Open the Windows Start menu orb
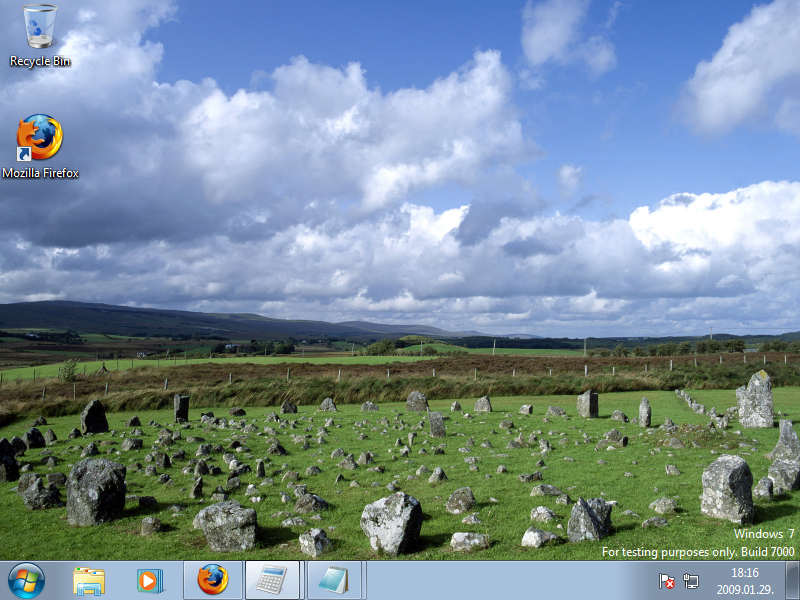This screenshot has height=600, width=800. [x=26, y=581]
